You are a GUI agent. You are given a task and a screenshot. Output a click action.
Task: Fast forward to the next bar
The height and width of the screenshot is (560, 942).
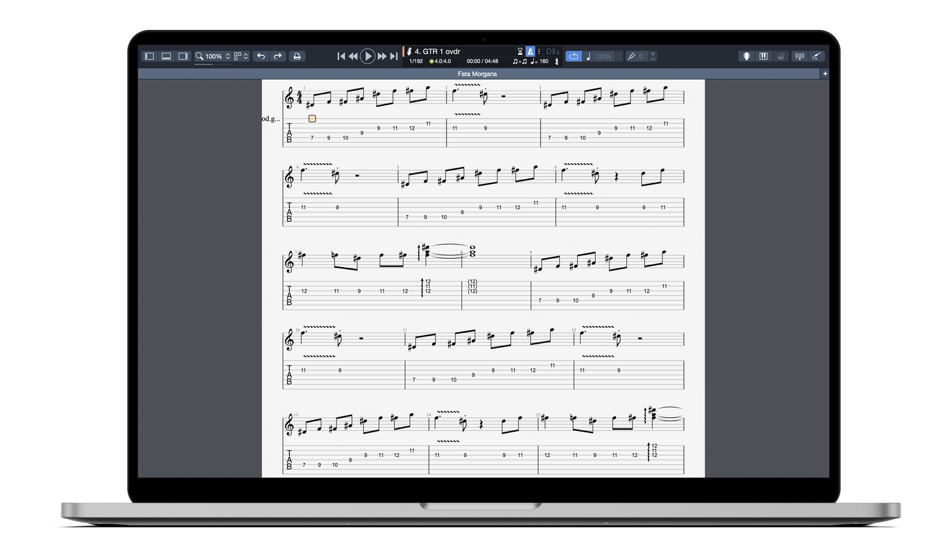382,57
